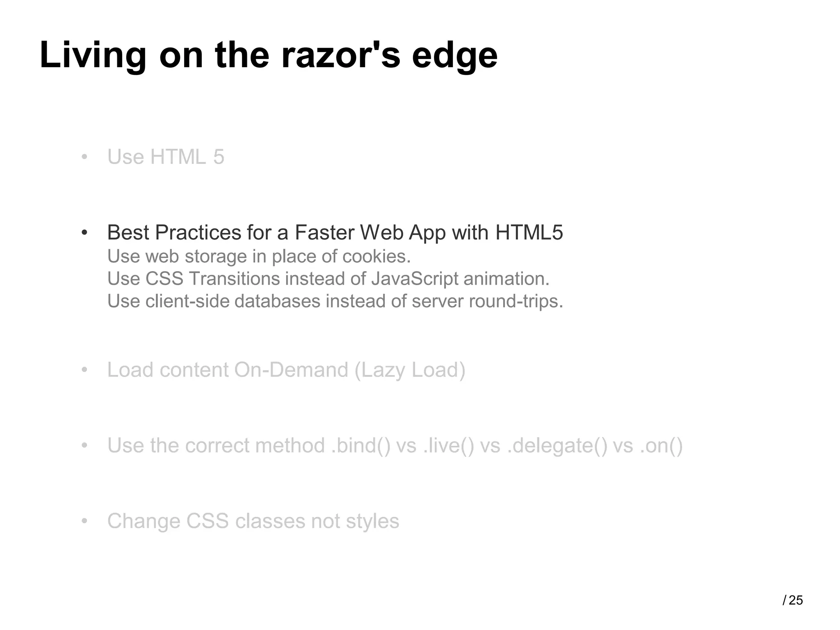
Task: Click the "Use web storage in place of cookies" line
Action: [x=259, y=256]
